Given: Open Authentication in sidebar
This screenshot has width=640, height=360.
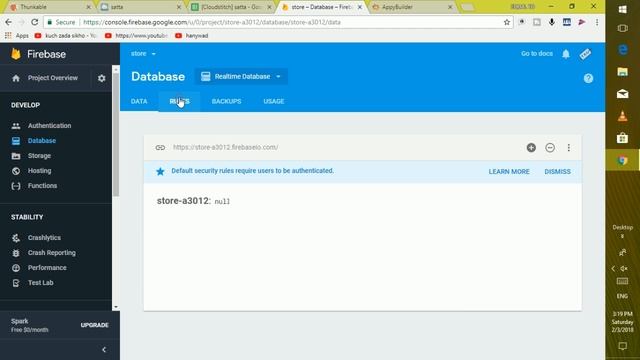Looking at the screenshot, I should [x=49, y=126].
